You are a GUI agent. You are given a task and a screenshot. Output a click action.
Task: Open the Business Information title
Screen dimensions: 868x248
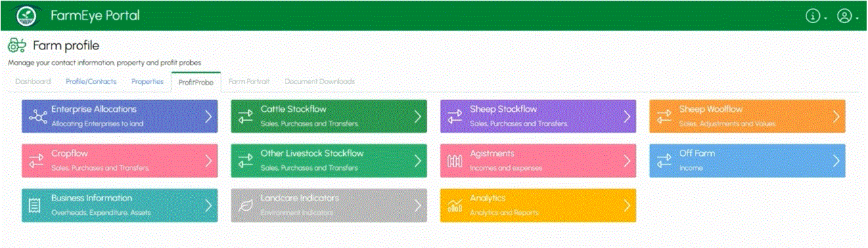[x=91, y=199]
